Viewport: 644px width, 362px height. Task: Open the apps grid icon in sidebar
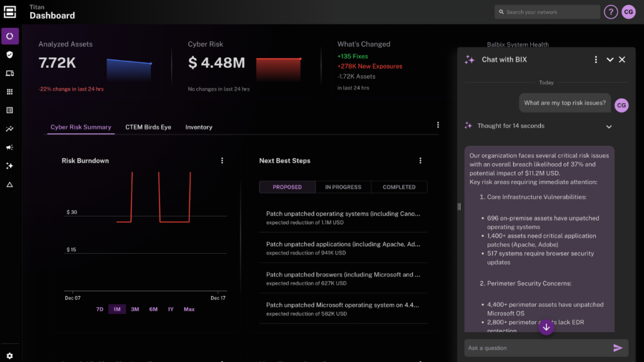point(9,92)
